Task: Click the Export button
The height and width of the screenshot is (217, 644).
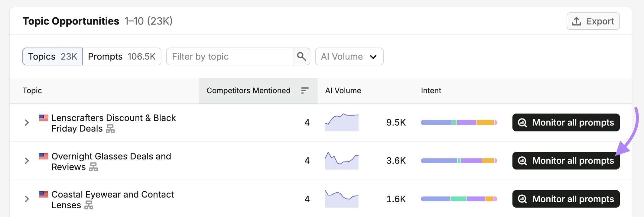Action: pyautogui.click(x=593, y=21)
